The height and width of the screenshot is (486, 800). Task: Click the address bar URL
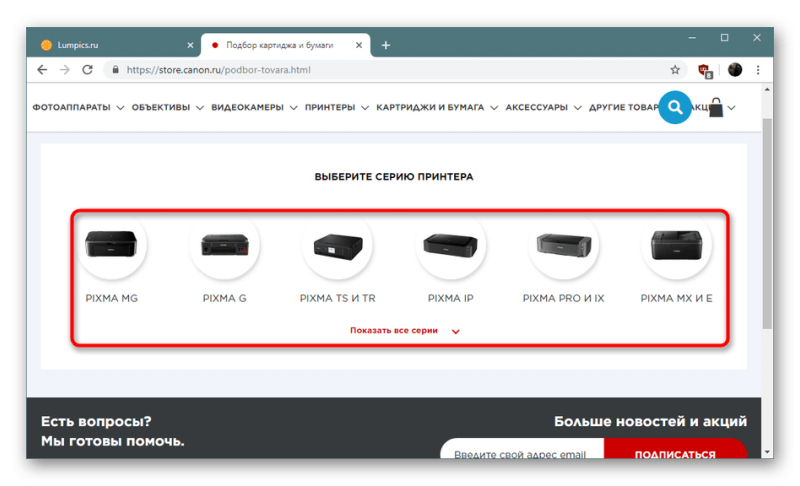(218, 70)
